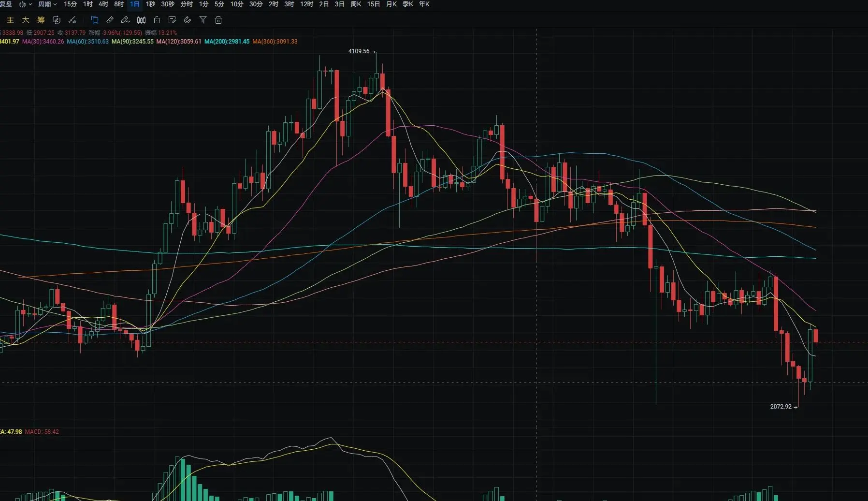Open the 年K yearly chart
Screen dimensions: 868x501
pyautogui.click(x=424, y=4)
